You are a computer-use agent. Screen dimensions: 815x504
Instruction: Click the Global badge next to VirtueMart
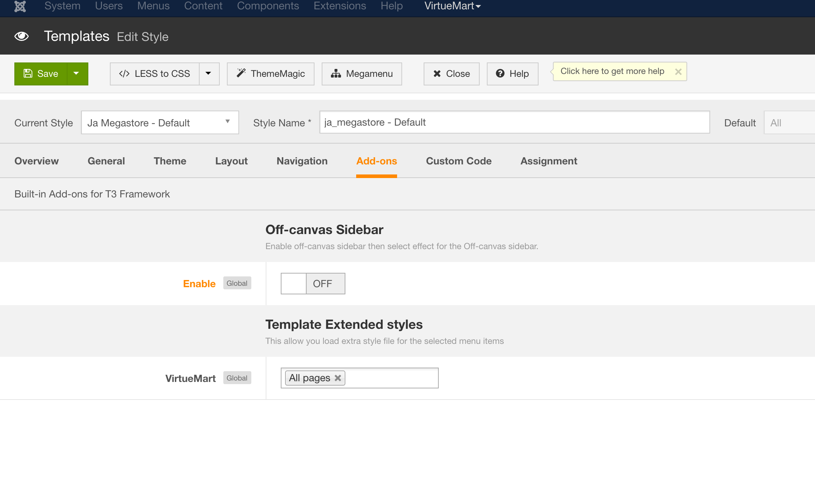tap(237, 378)
